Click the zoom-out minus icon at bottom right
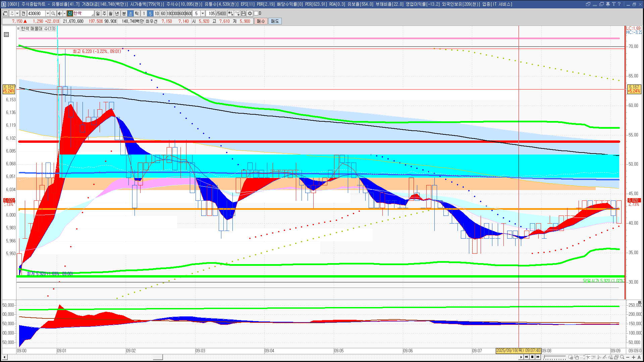This screenshot has width=644, height=362. coord(628,357)
